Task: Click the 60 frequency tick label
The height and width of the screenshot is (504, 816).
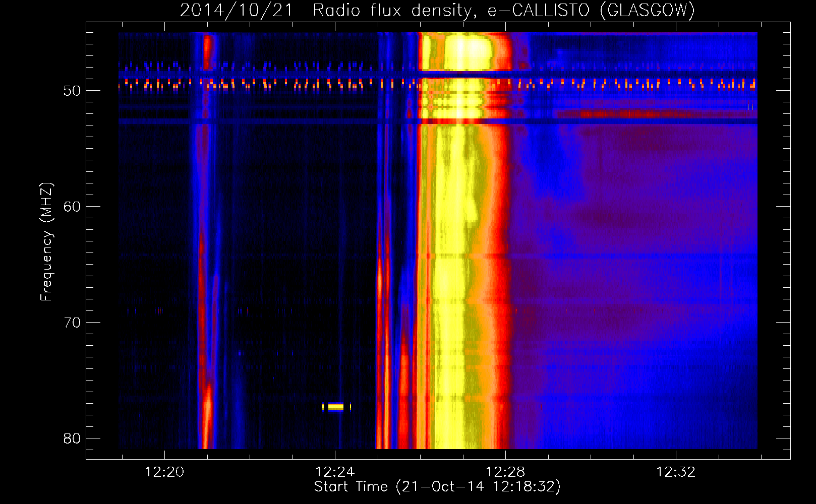Action: coord(72,207)
